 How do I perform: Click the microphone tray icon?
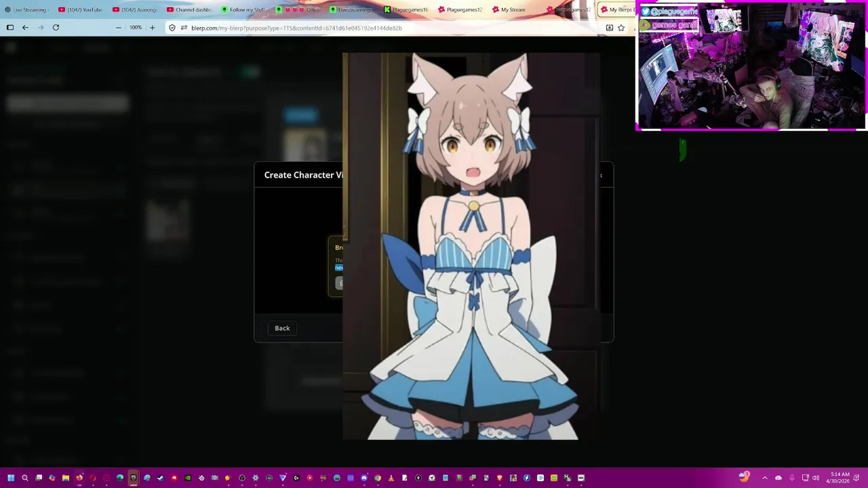[x=791, y=478]
